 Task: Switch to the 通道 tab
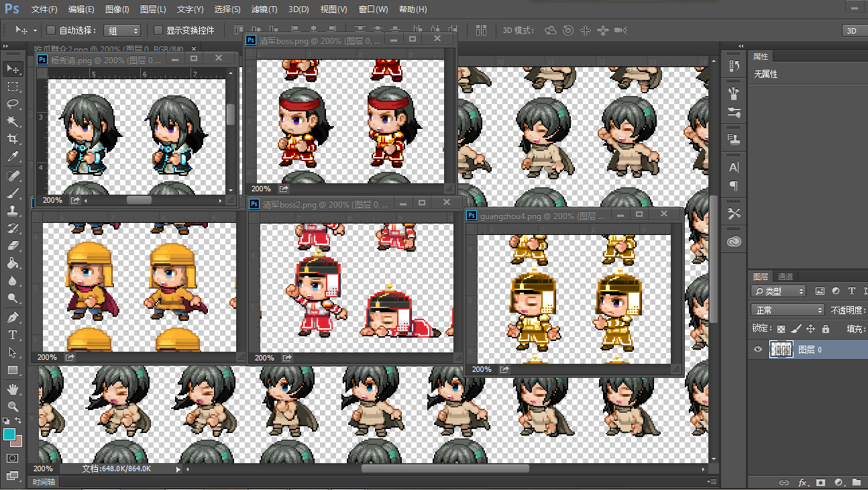[x=785, y=277]
